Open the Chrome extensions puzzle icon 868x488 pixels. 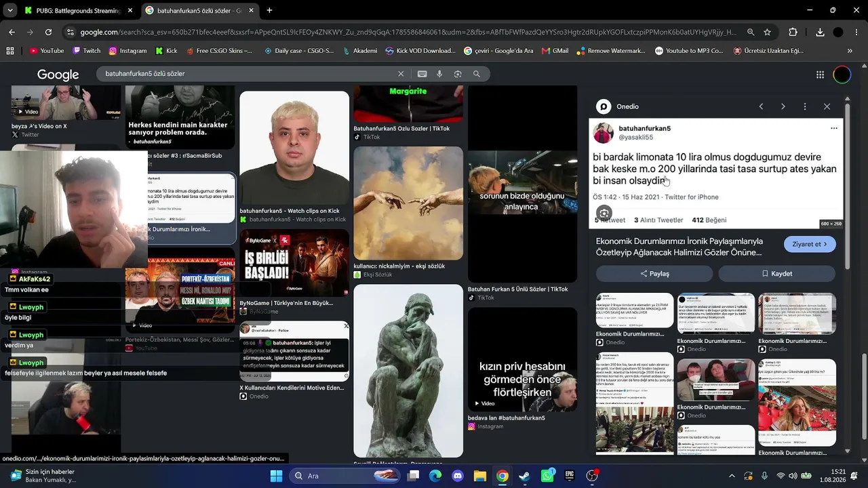pos(793,32)
